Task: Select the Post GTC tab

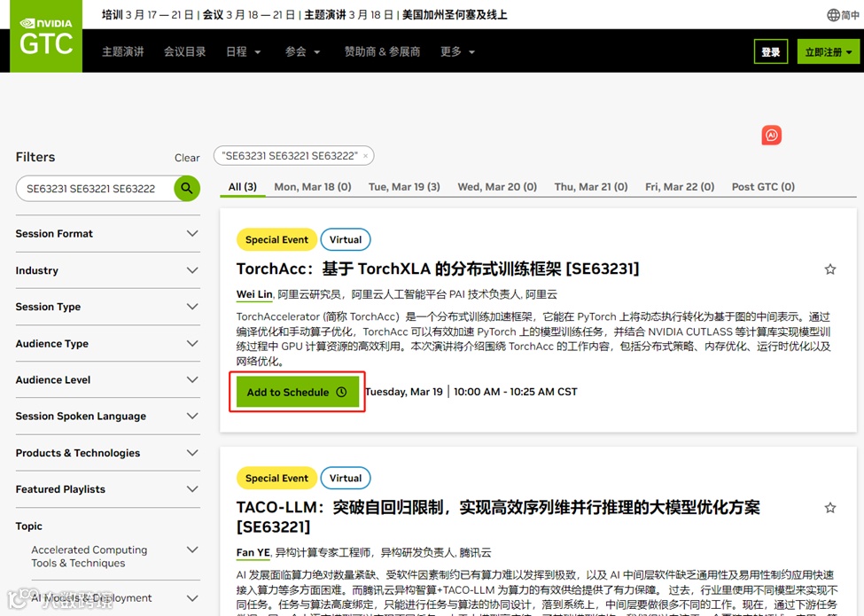Action: coord(763,187)
